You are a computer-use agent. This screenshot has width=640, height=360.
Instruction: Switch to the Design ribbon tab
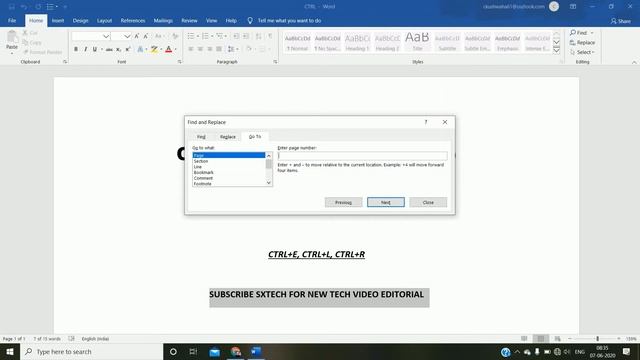click(x=80, y=20)
